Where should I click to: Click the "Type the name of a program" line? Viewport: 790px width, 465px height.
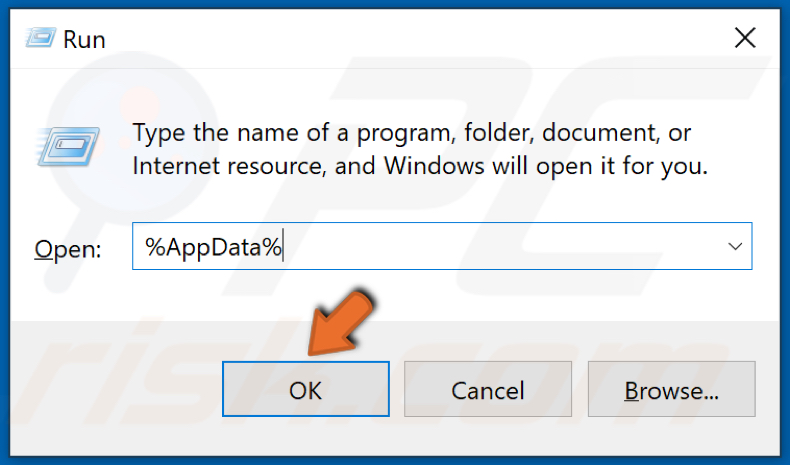pos(412,133)
